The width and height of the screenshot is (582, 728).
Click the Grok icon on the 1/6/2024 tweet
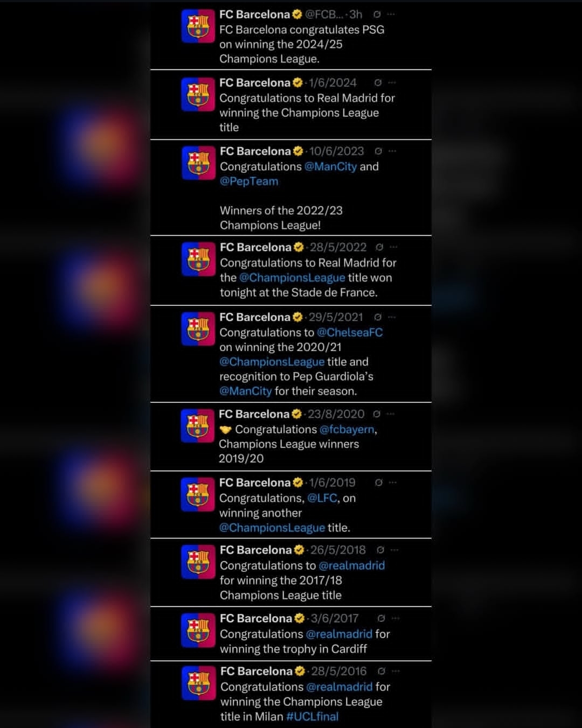coord(378,82)
